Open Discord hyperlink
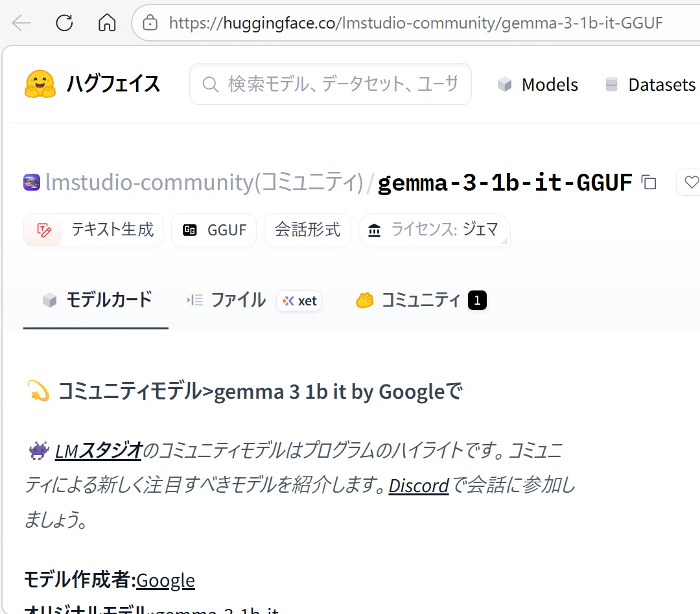The image size is (700, 614). tap(419, 486)
